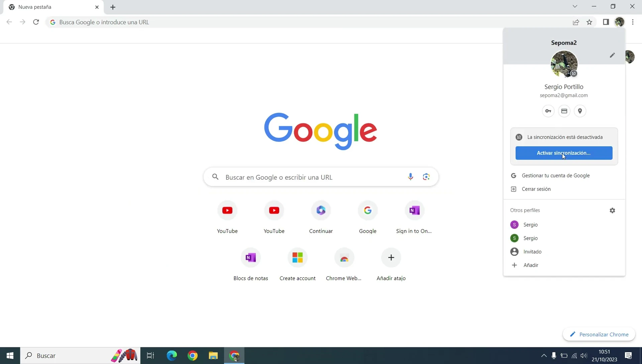
Task: Open the Invitado guest profile
Action: (564, 252)
